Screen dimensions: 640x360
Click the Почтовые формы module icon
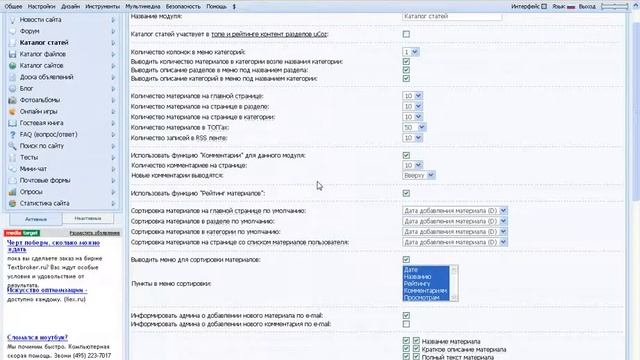pos(13,180)
